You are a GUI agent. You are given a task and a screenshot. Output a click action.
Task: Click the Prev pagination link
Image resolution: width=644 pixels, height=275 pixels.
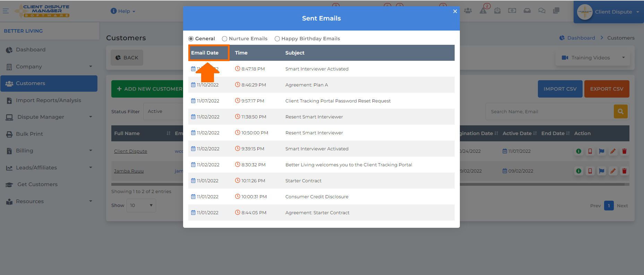(595, 206)
